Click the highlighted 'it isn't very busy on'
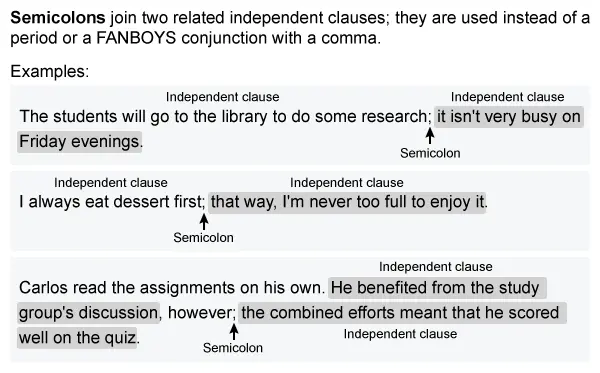 coord(509,117)
